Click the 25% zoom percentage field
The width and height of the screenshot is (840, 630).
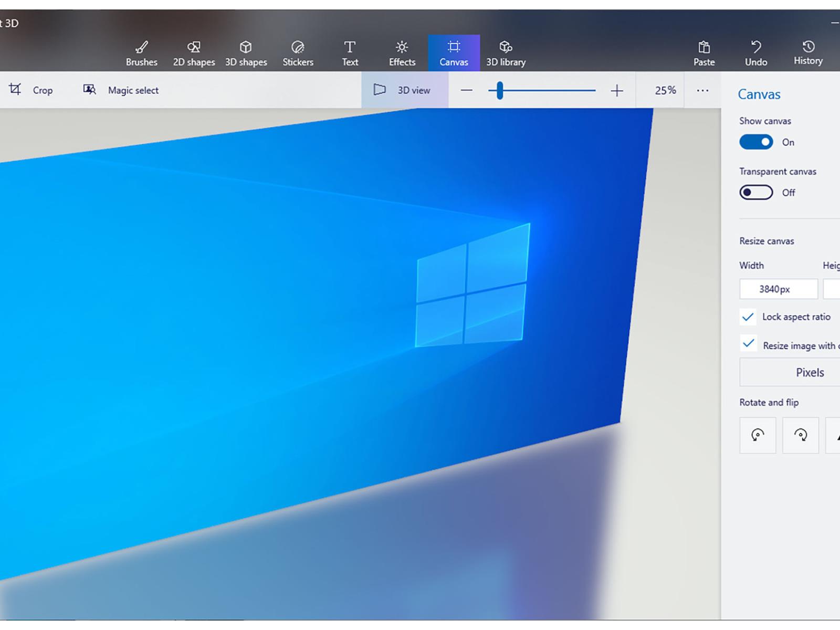(x=665, y=90)
